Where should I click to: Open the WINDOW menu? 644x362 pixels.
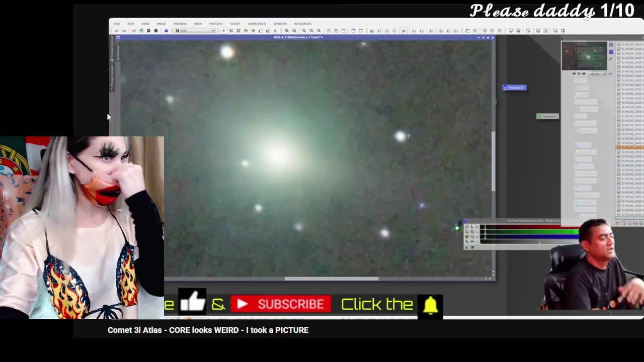click(x=280, y=24)
